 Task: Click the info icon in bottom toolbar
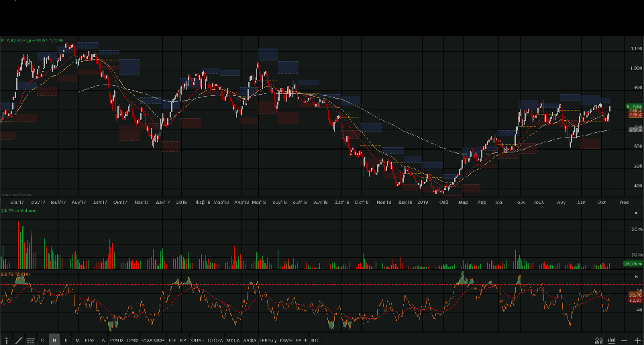tap(7, 340)
